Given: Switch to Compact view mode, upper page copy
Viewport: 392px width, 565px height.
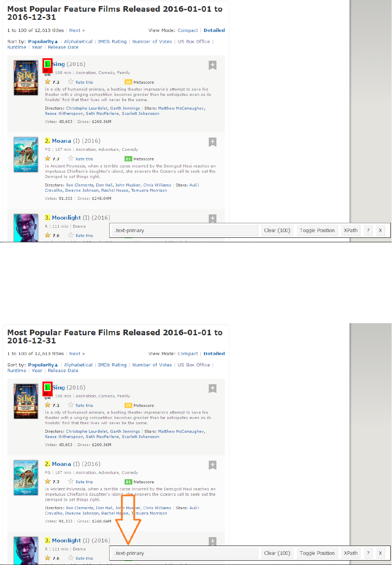Looking at the screenshot, I should [x=188, y=30].
